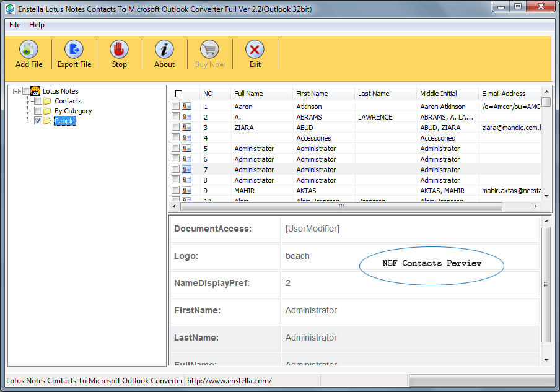Click contact card icon in row 9
The image size is (560, 392).
point(186,190)
